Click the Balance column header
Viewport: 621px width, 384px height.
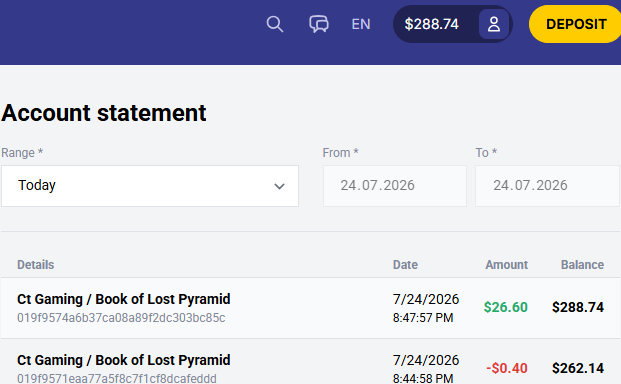tap(582, 264)
